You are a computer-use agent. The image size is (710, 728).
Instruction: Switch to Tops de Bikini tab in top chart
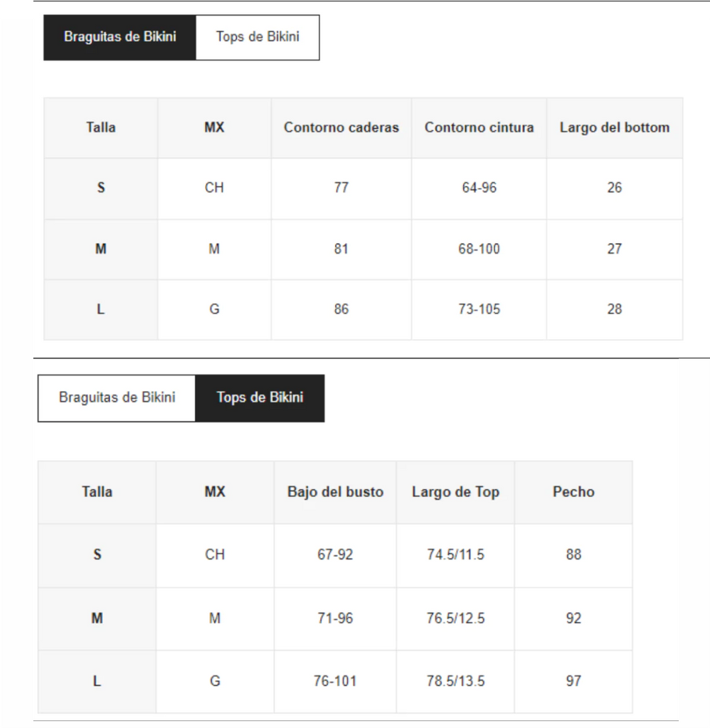click(x=258, y=37)
